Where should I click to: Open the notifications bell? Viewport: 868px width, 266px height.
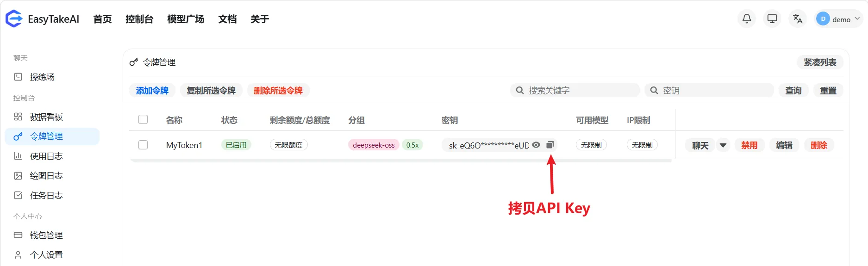pos(747,19)
